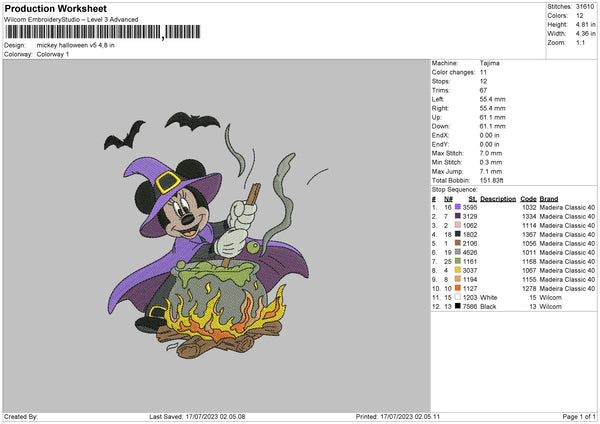Image resolution: width=600 pixels, height=424 pixels.
Task: Click 'Madeira Classic 40' in code 1032 row
Action: point(567,207)
